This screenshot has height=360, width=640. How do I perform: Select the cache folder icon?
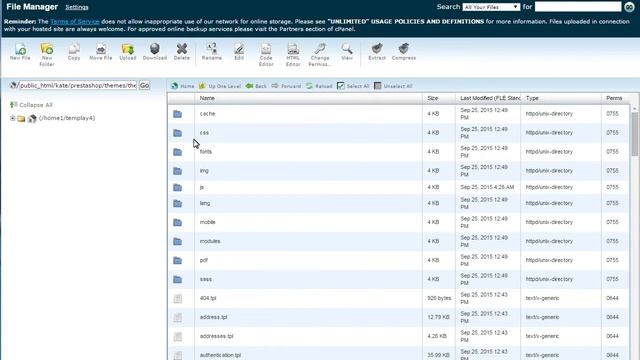pyautogui.click(x=178, y=114)
